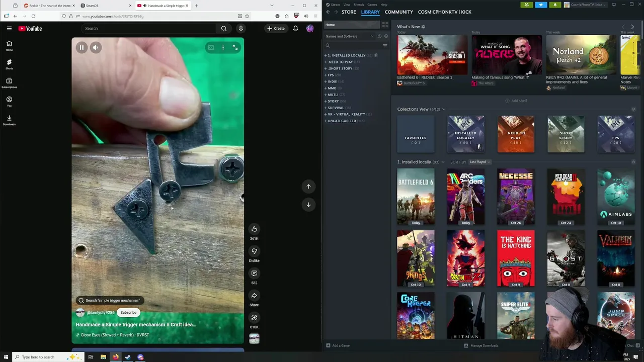
Task: Go to previous Short with up arrow
Action: tap(308, 187)
